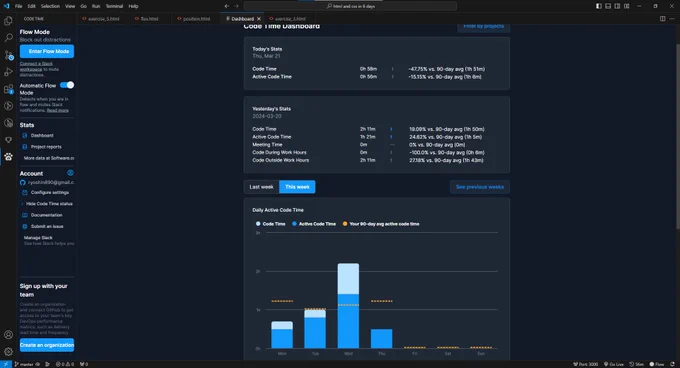Toggle the Code Time legend series
This screenshot has height=368, width=680.
pyautogui.click(x=271, y=224)
